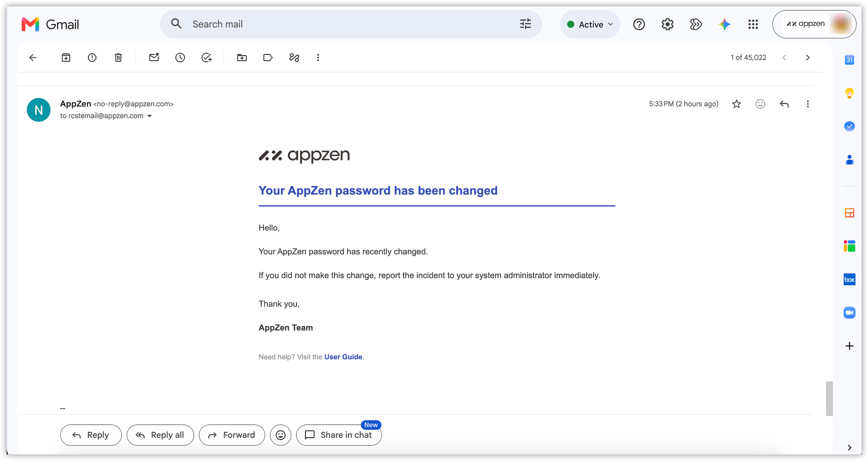The image size is (868, 461).
Task: Open the message's three-dot more menu
Action: pos(808,104)
